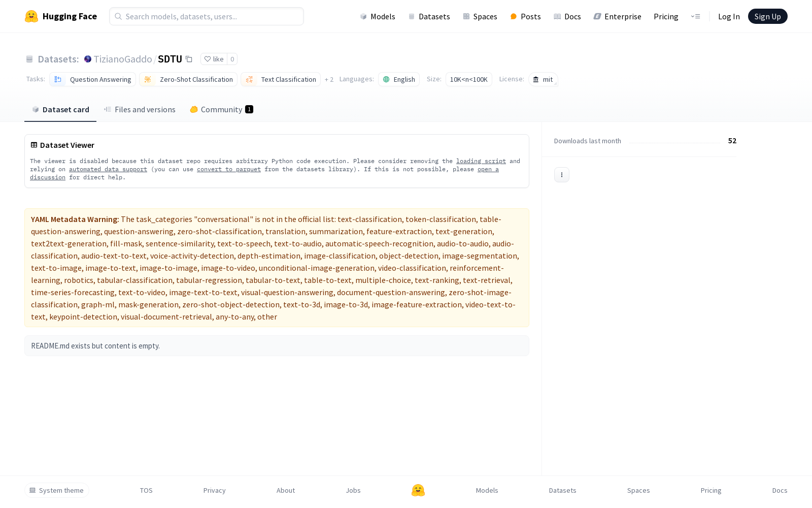
Task: Click the footer Hugging Face emoji icon
Action: click(x=418, y=490)
